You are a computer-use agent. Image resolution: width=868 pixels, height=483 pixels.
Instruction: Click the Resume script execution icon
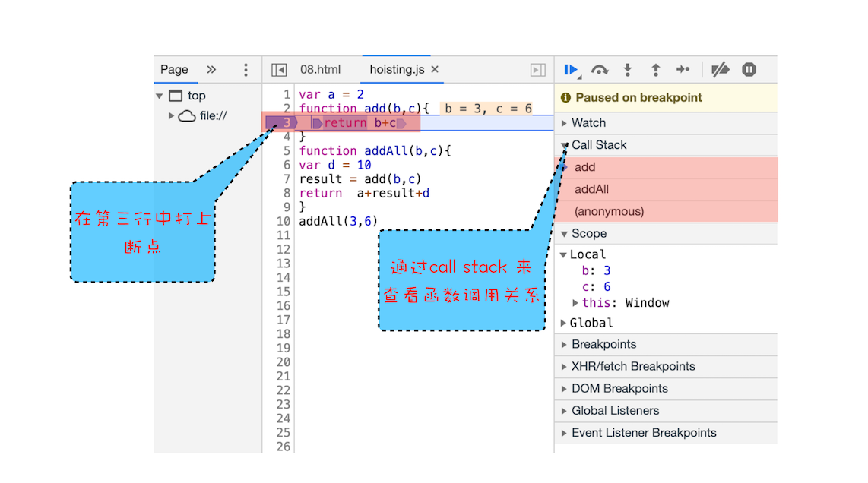(571, 69)
